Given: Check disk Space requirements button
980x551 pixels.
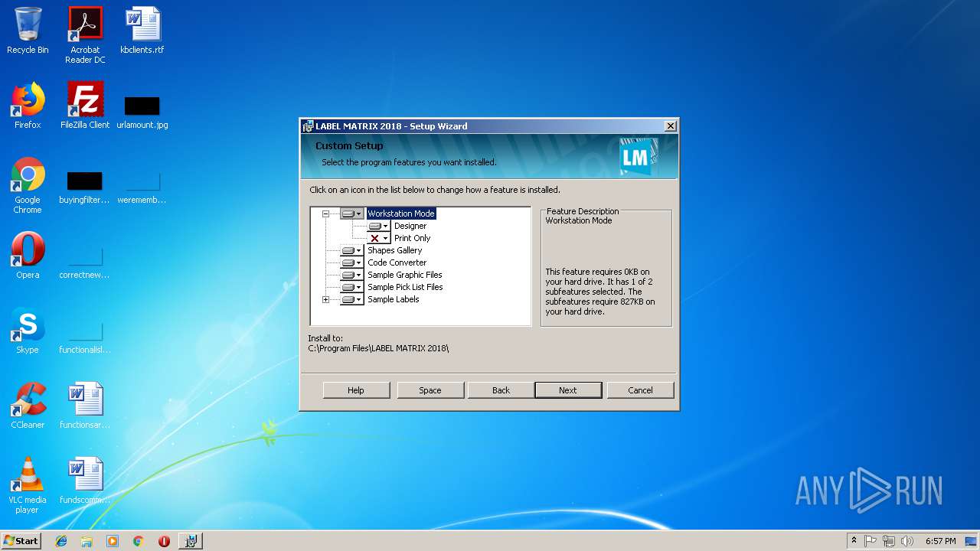Looking at the screenshot, I should (x=430, y=390).
